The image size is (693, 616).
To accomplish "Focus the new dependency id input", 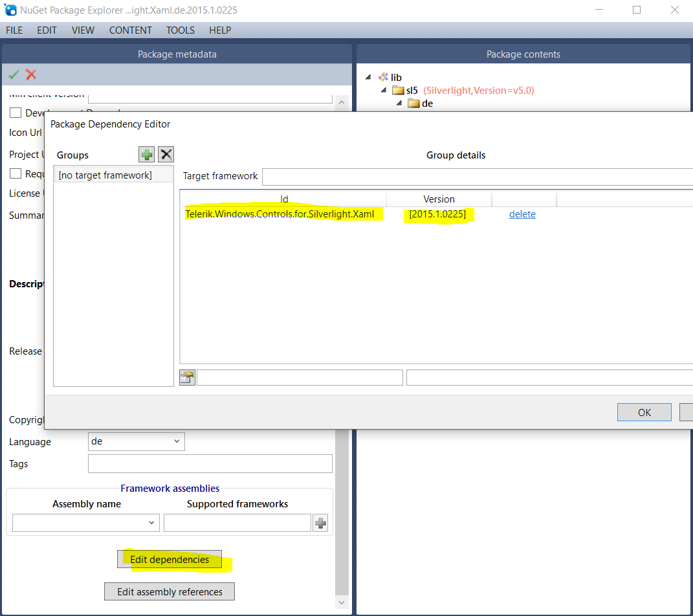I will [x=300, y=377].
